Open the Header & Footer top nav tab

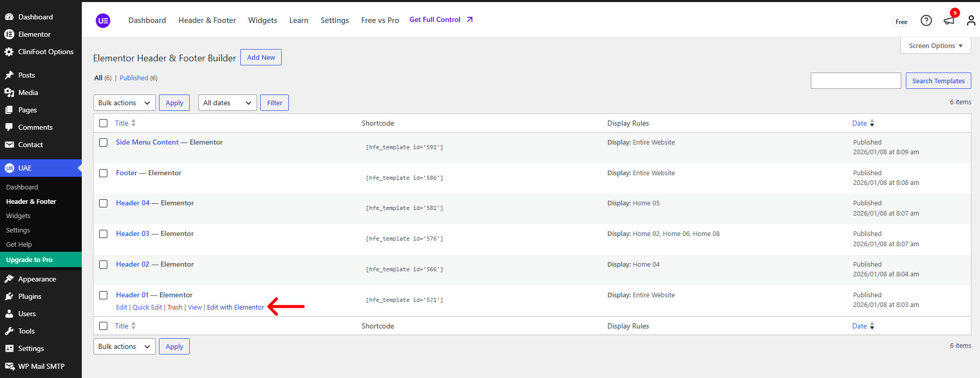[207, 20]
